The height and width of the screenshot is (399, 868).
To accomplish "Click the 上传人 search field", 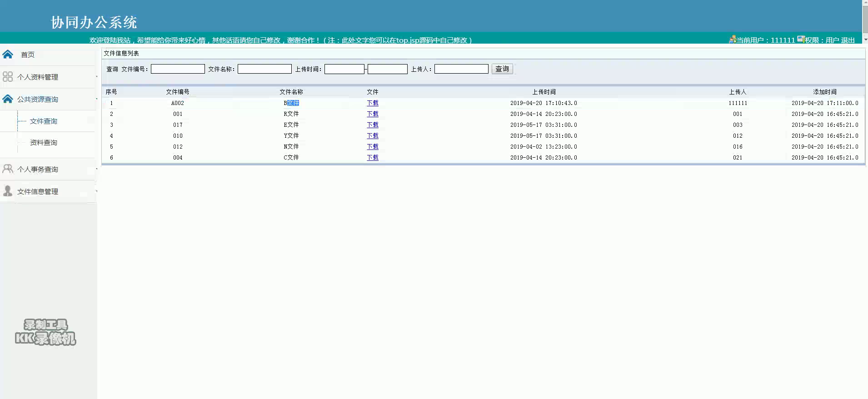I will pos(461,69).
